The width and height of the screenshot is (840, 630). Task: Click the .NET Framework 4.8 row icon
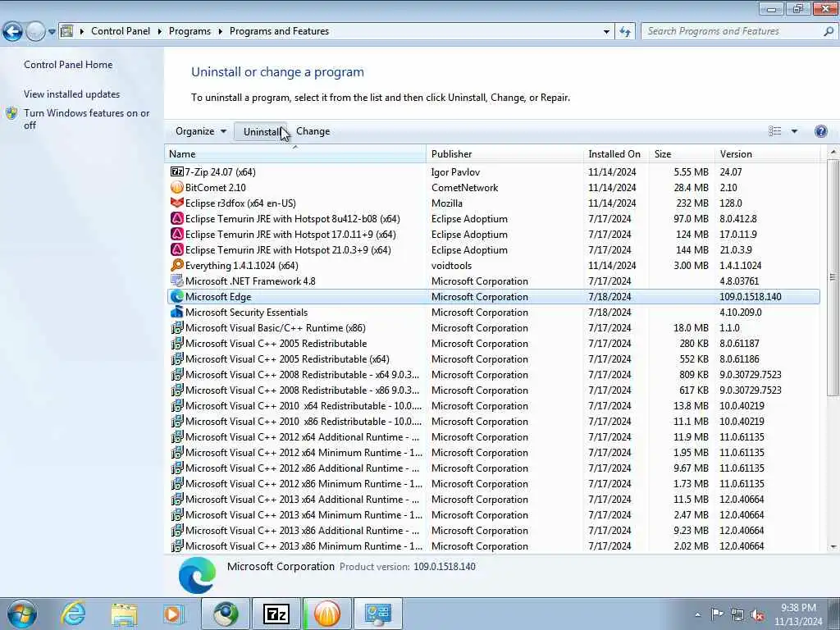click(177, 281)
